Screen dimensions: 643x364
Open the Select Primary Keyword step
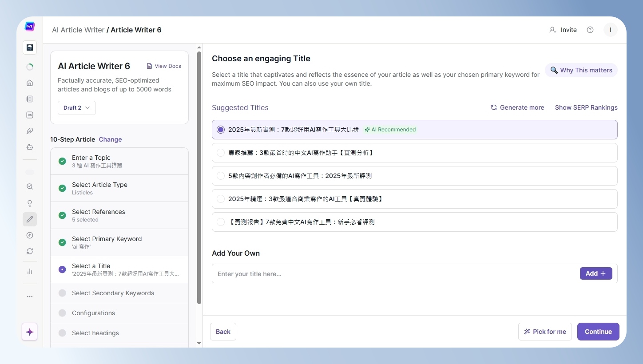pos(119,242)
